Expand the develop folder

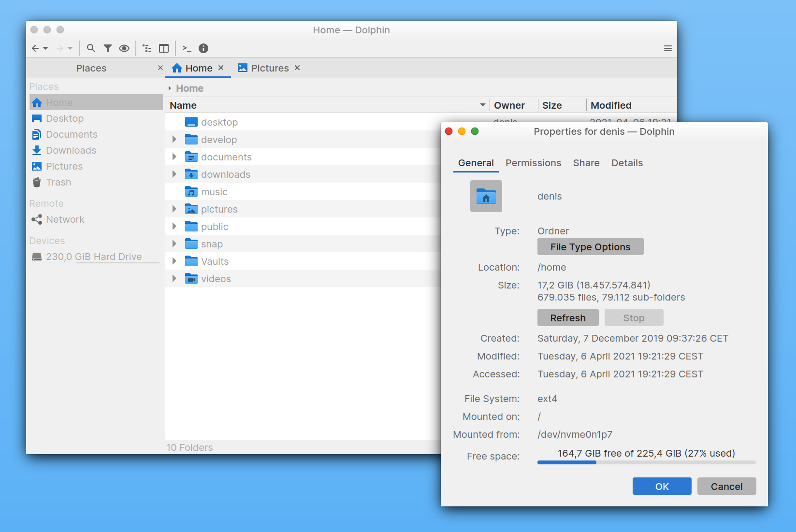pyautogui.click(x=174, y=140)
